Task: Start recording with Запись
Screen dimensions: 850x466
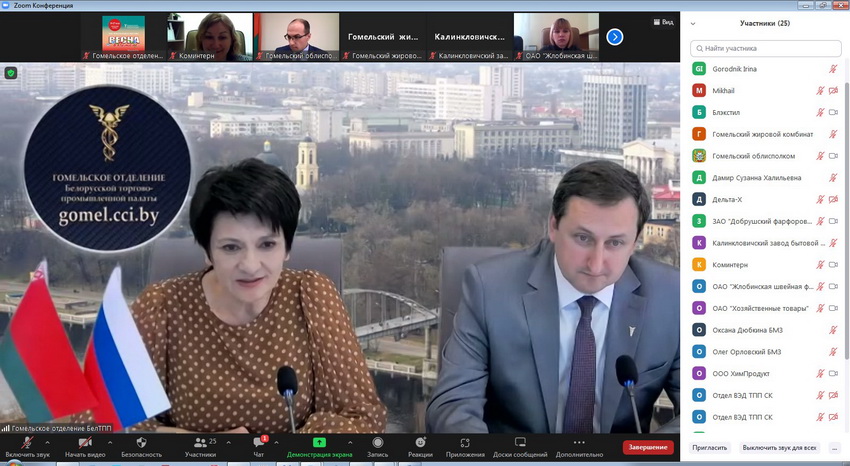Action: (x=377, y=446)
